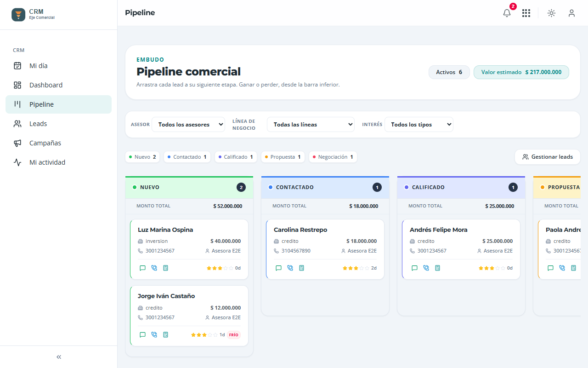Click Gestionar leads button
This screenshot has height=368, width=588.
click(548, 157)
